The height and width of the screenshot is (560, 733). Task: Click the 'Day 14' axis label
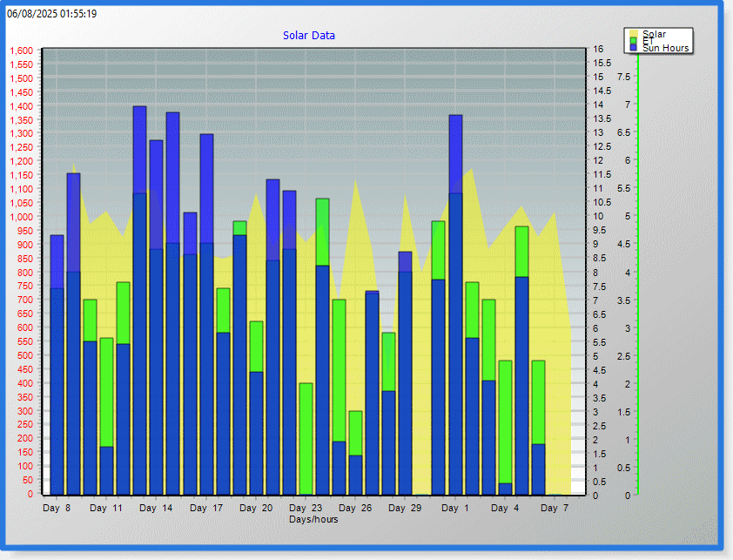pos(156,508)
